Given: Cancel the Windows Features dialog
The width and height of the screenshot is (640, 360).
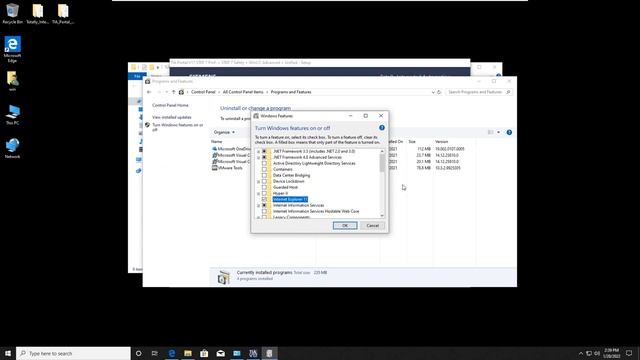Looking at the screenshot, I should pos(372,226).
